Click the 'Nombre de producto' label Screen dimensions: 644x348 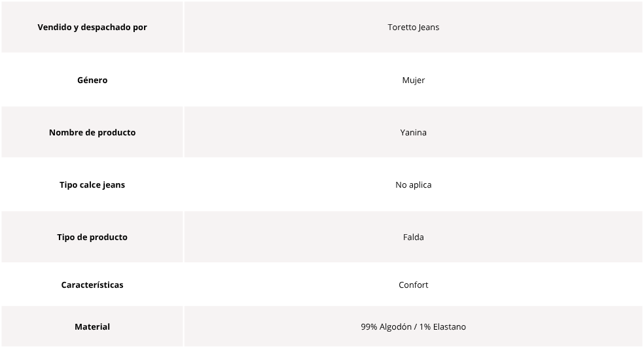pos(92,133)
